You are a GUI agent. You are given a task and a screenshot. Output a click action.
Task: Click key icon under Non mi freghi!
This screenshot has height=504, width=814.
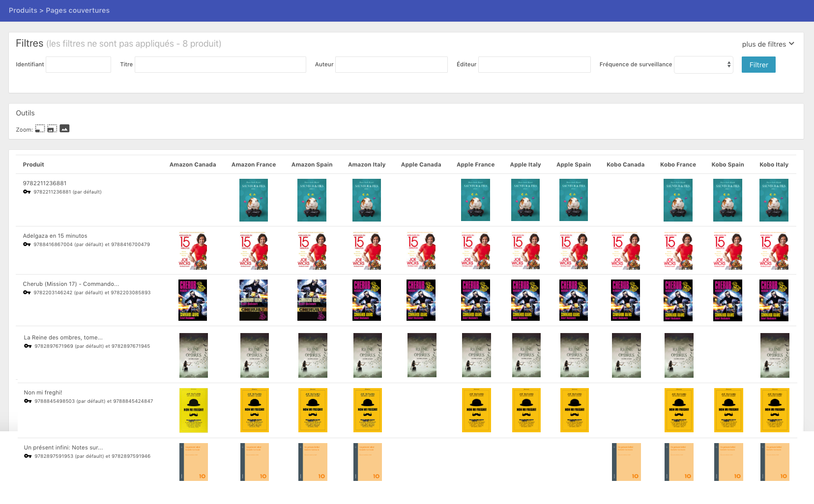(x=28, y=401)
